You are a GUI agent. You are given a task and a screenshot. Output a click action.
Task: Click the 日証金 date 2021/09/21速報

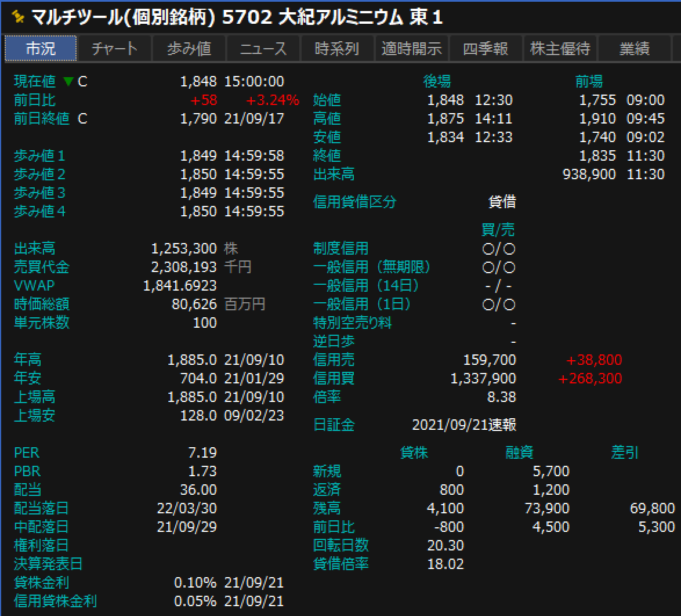click(464, 425)
